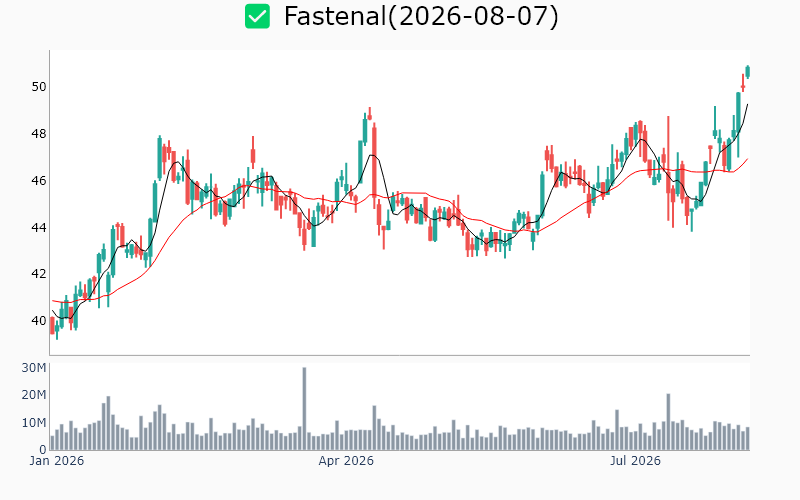Select the Fastenal(2026-08-07) chart title

coord(421,16)
